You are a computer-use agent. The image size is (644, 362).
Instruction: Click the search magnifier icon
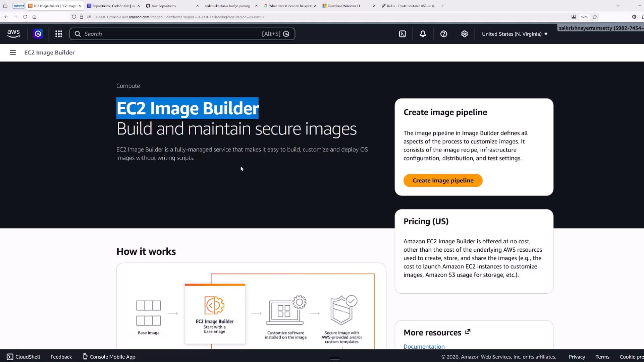click(x=77, y=34)
